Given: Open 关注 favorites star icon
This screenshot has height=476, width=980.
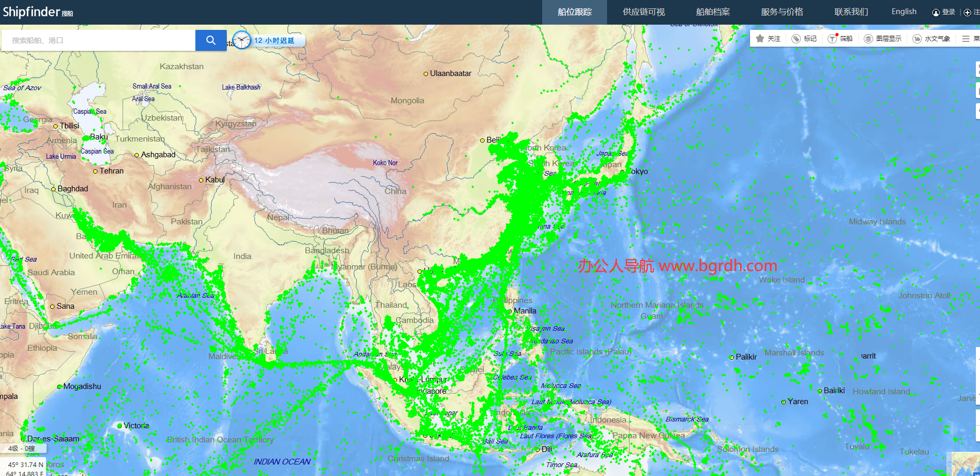Looking at the screenshot, I should point(760,38).
